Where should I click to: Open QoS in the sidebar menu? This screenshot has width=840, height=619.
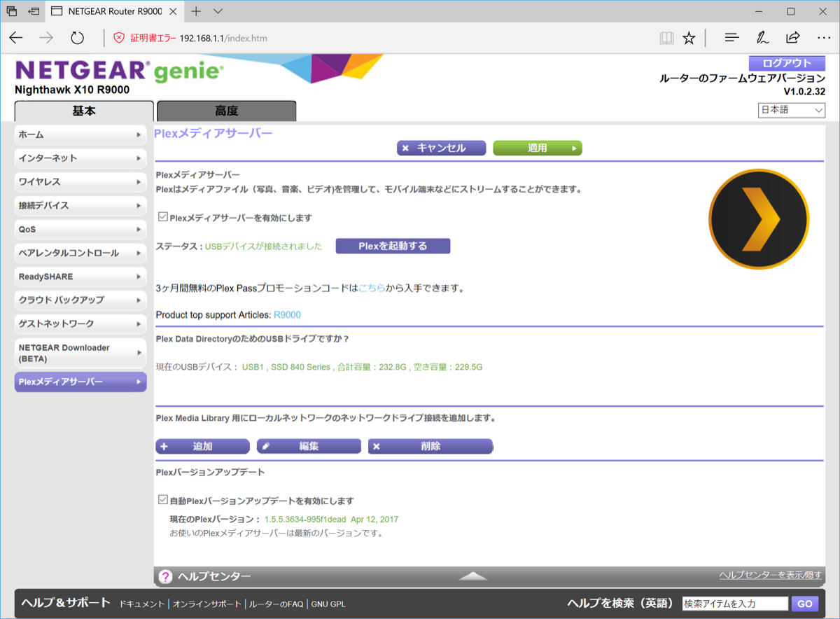pyautogui.click(x=80, y=229)
